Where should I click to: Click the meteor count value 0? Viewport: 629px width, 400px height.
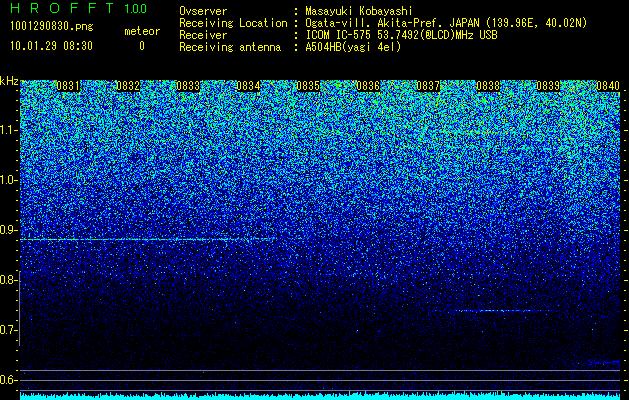tap(142, 46)
